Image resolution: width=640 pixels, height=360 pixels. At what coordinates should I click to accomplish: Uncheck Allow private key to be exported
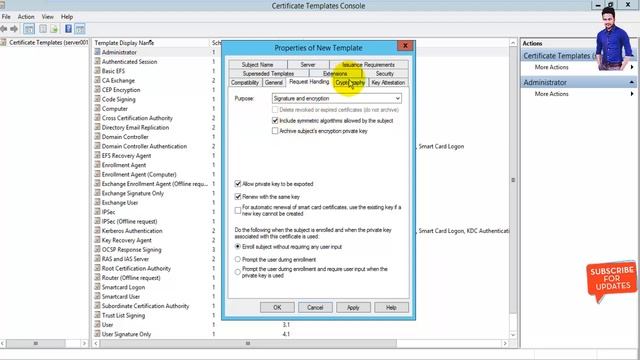click(238, 184)
